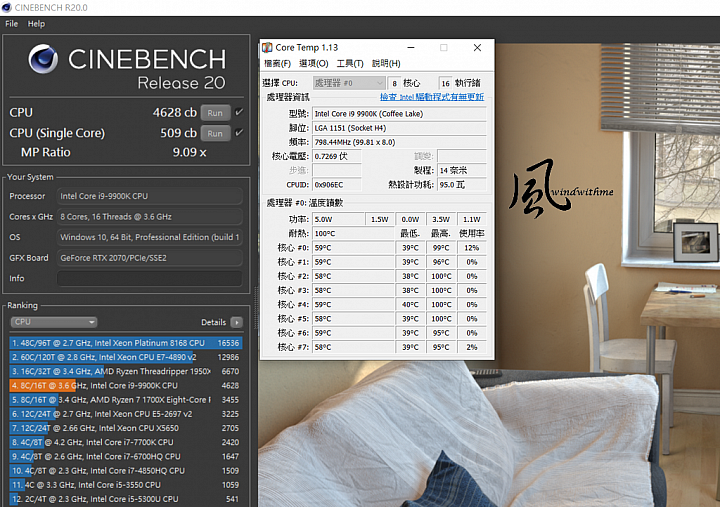Open the 選項(O) menu in Core Temp
The height and width of the screenshot is (507, 720).
coord(314,63)
